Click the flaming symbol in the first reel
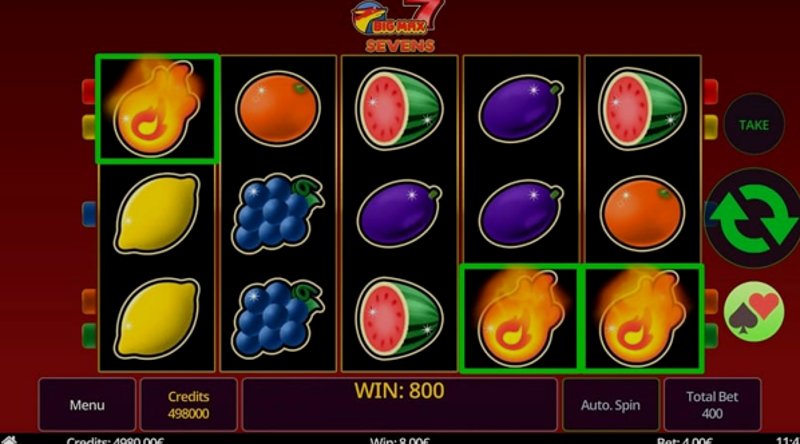Screen dimensions: 800x444 157,109
